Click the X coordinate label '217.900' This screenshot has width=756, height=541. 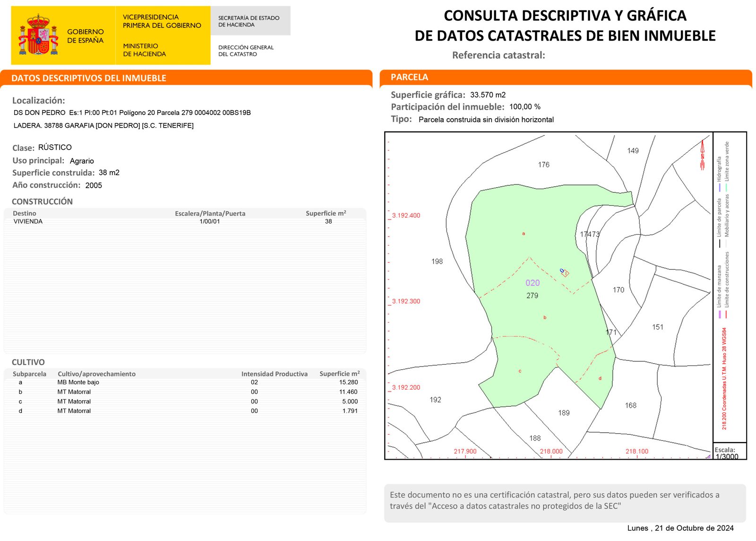[465, 451]
